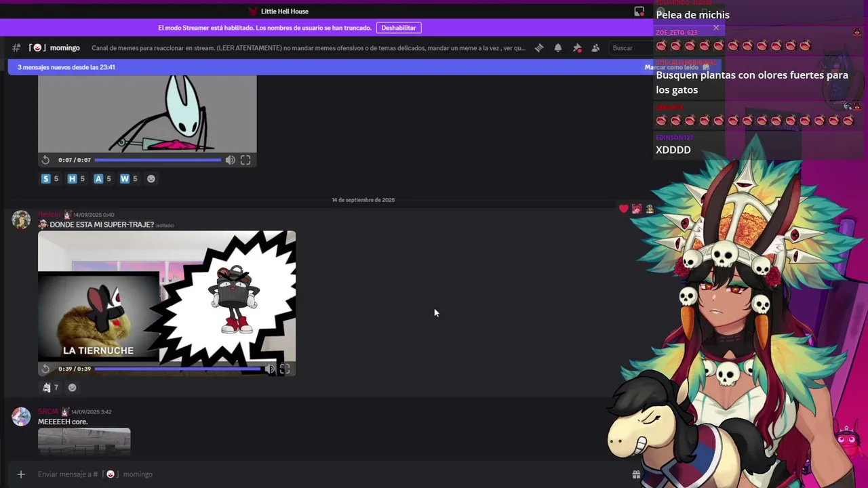Replay the 0:07 video
Image resolution: width=868 pixels, height=488 pixels.
pyautogui.click(x=45, y=160)
